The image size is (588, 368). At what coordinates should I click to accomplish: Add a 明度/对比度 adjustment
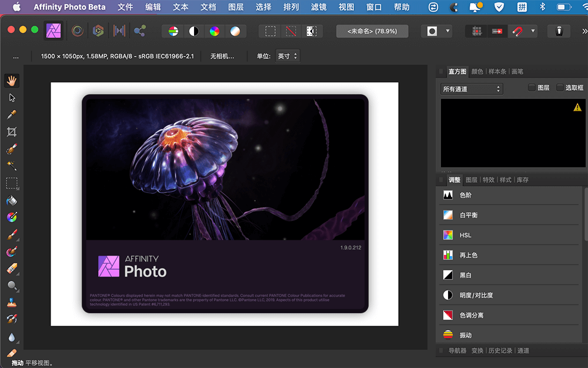click(509, 295)
